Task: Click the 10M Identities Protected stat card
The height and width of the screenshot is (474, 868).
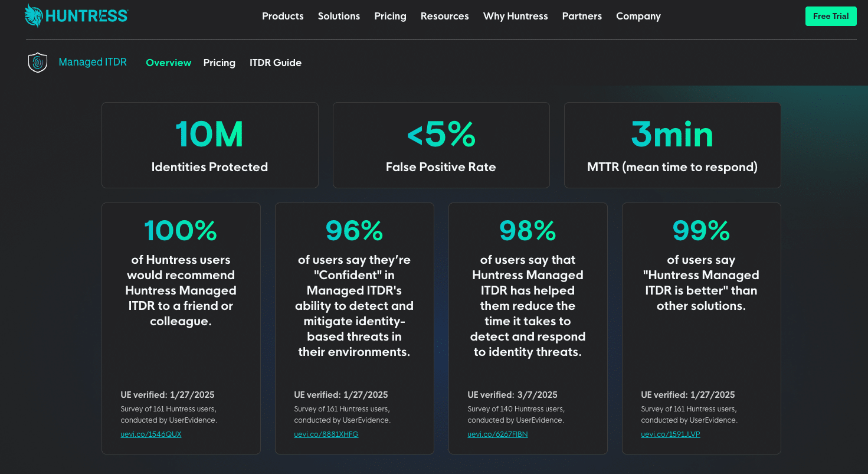Action: click(x=209, y=145)
